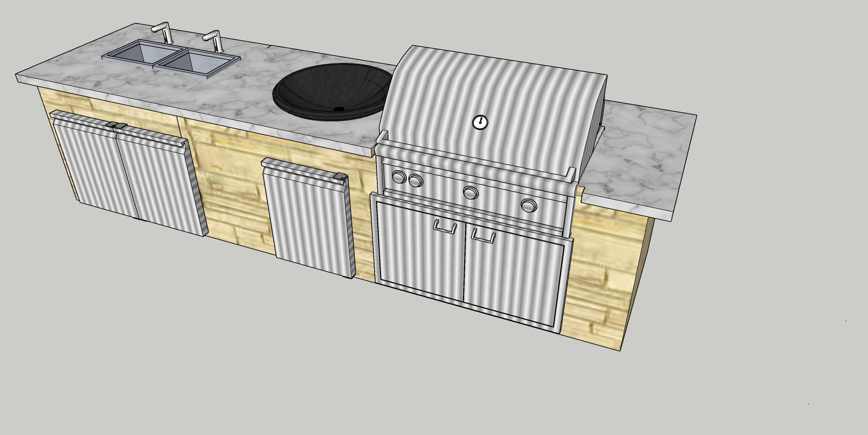Select the right sink faucet
Image resolution: width=868 pixels, height=435 pixels.
[x=214, y=41]
